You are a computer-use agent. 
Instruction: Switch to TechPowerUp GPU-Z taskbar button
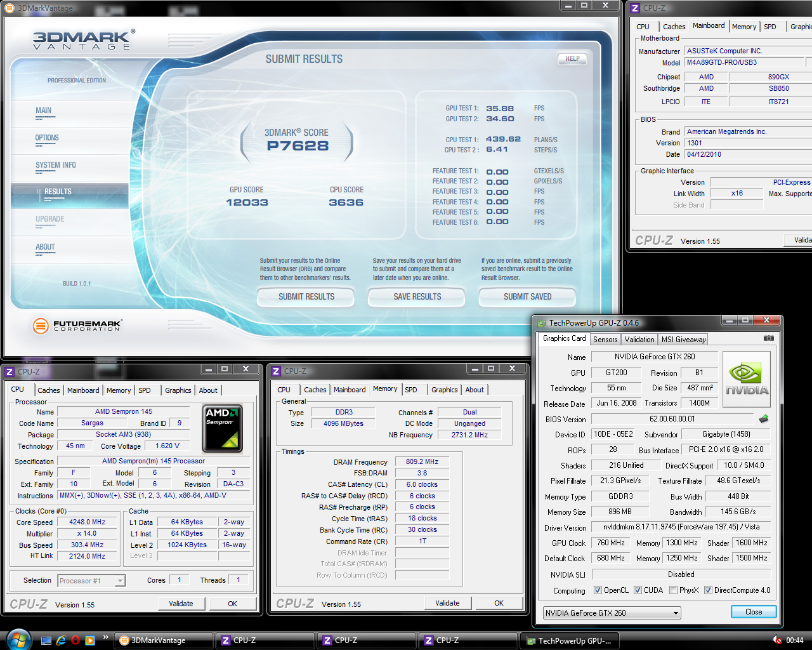point(569,640)
